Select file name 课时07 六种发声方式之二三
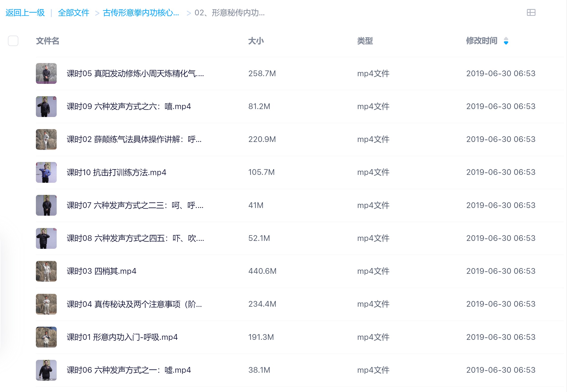Screen dimensions: 567x392 click(135, 205)
